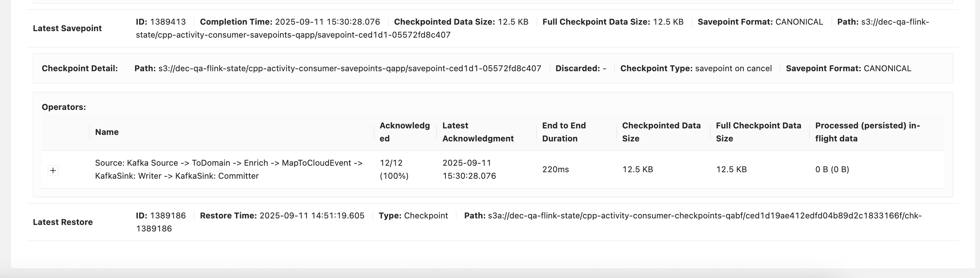Viewport: 980px width, 278px height.
Task: Click the Operators section label
Action: 64,107
